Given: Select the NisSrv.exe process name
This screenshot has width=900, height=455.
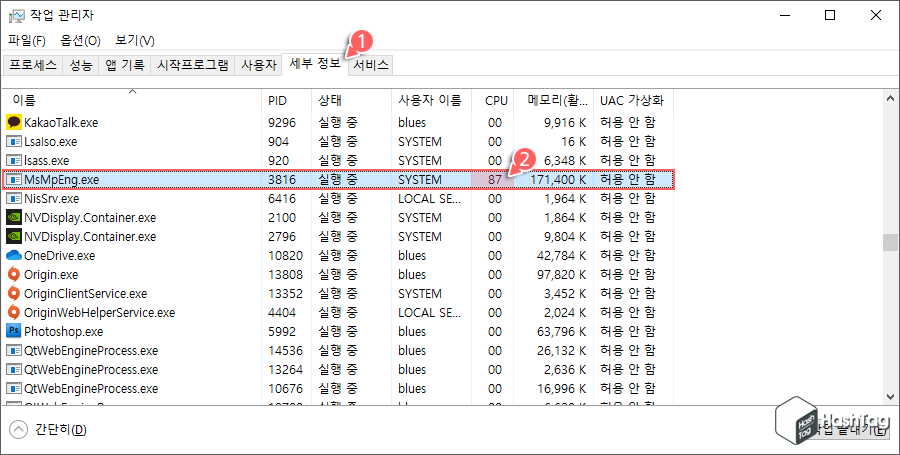Looking at the screenshot, I should 52,199.
